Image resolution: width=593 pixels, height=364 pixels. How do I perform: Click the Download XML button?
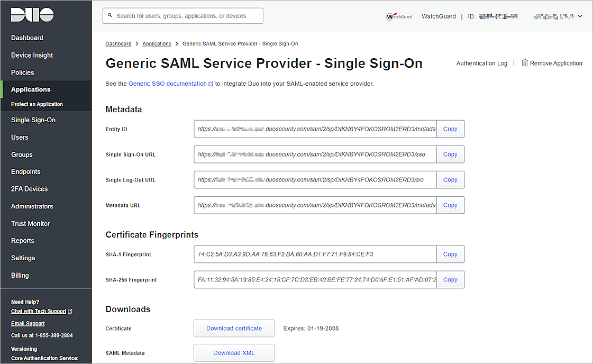(234, 353)
